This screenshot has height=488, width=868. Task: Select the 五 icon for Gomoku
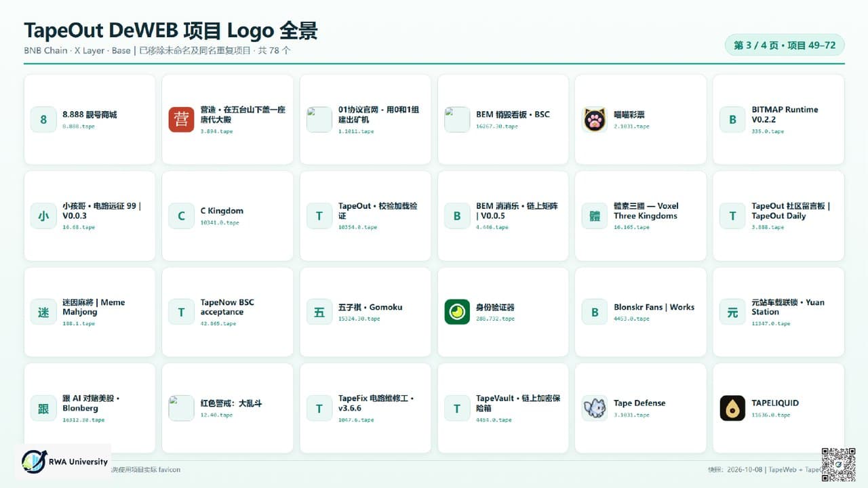[x=319, y=312]
